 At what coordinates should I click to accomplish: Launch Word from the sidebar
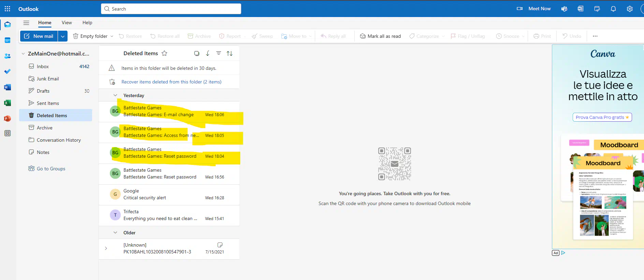click(x=8, y=87)
